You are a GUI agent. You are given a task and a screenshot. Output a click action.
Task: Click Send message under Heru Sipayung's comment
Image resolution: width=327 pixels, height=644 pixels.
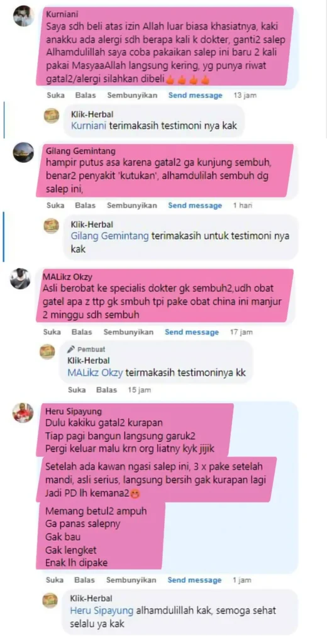point(194,580)
